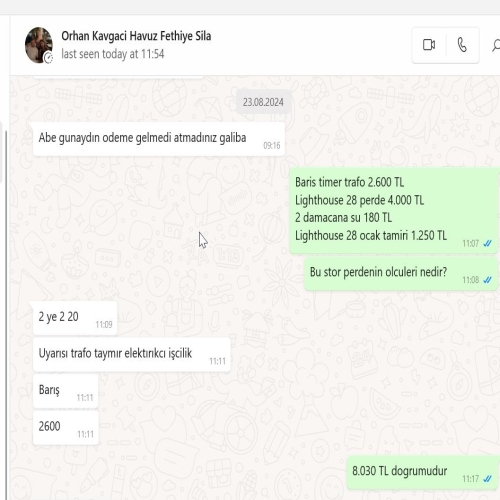This screenshot has height=500, width=500.
Task: Start a voice call with Orhan
Action: point(462,45)
